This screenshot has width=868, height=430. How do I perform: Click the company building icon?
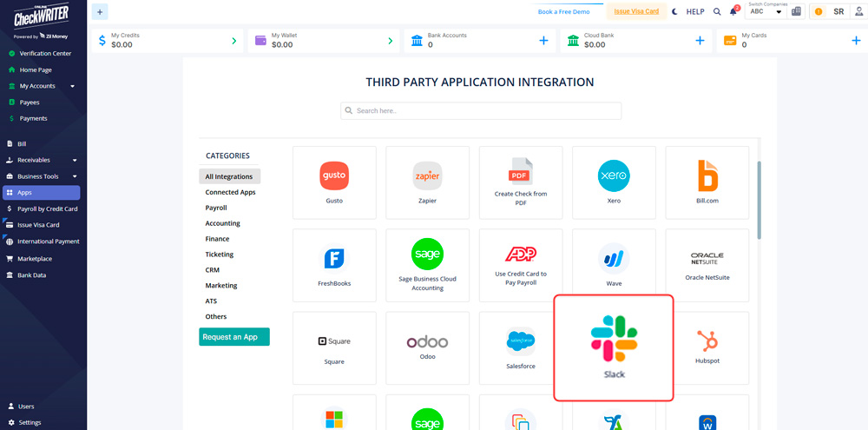pos(797,11)
